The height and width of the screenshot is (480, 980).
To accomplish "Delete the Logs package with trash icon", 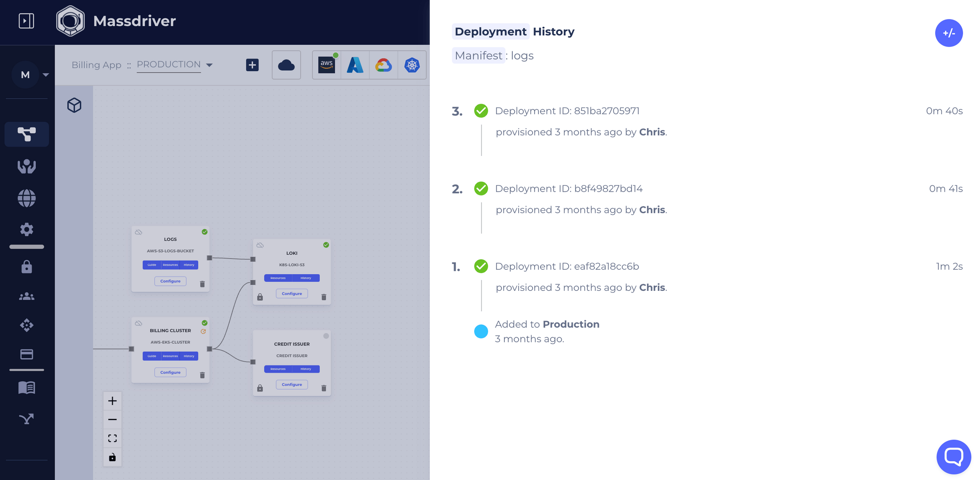I will coord(202,284).
